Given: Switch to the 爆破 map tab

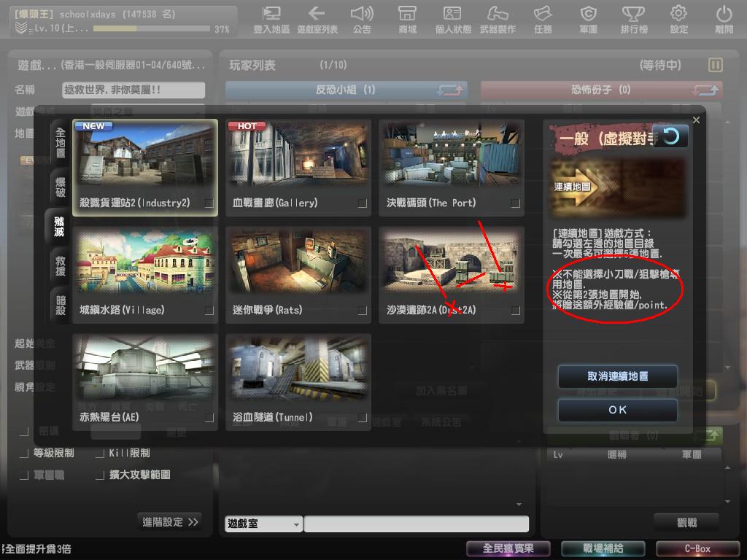Looking at the screenshot, I should tap(60, 187).
